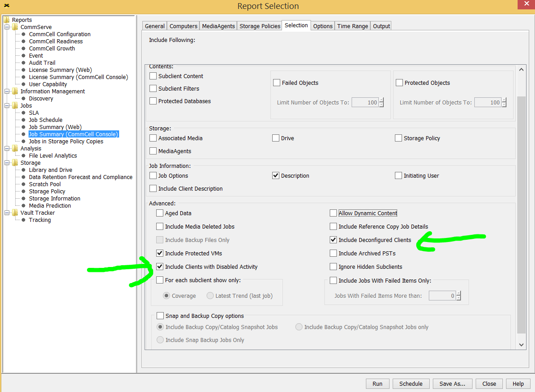535x392 pixels.
Task: Enable the Subclient Content checkbox
Action: [153, 76]
